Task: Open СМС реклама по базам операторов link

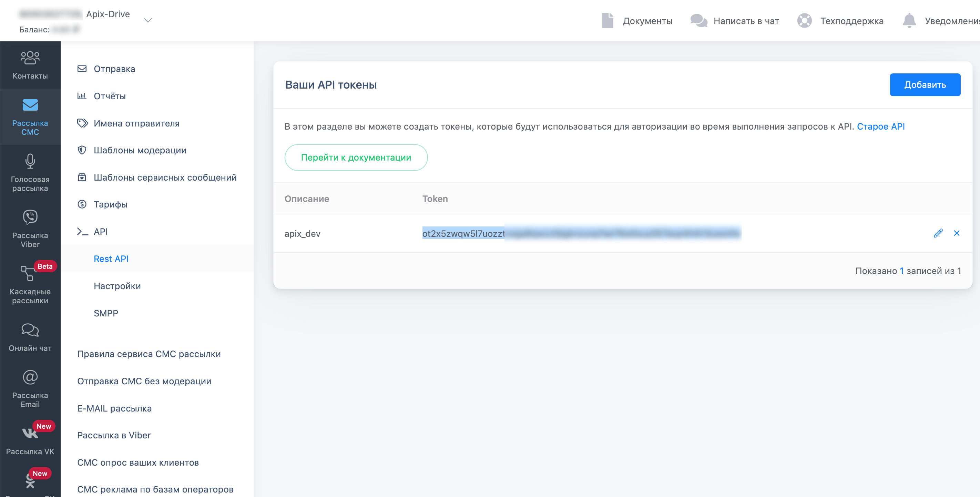Action: pos(155,489)
